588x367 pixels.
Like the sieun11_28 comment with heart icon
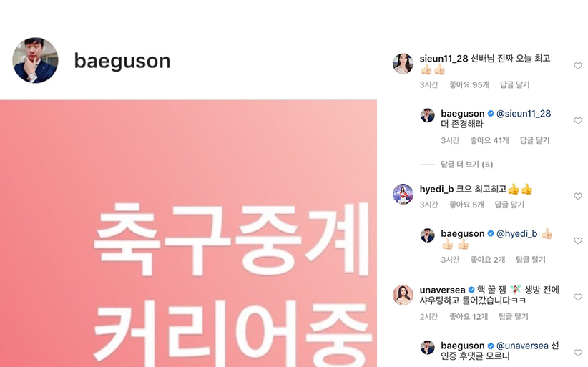point(578,66)
